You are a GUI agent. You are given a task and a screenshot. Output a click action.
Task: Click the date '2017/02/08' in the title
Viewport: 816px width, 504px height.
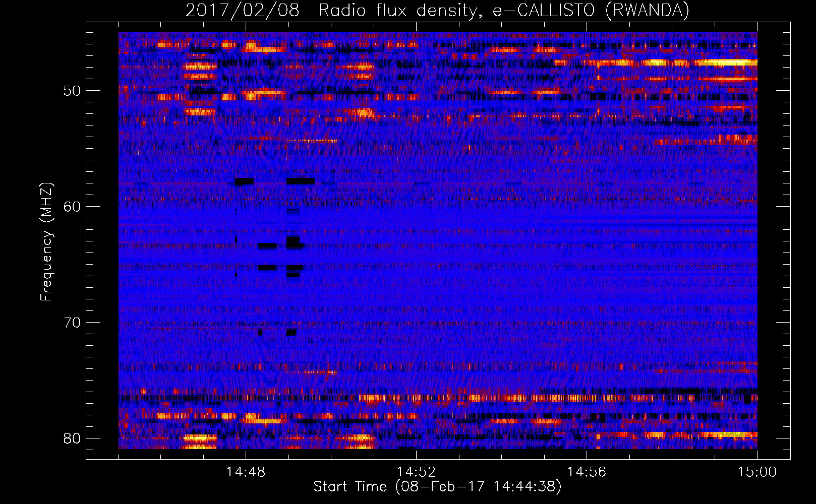(x=243, y=11)
